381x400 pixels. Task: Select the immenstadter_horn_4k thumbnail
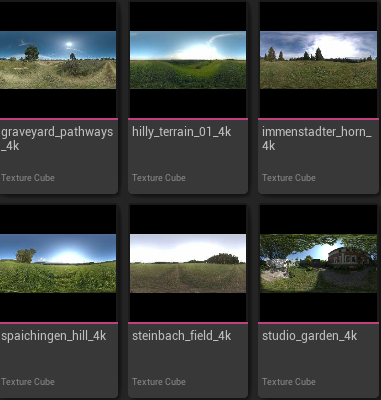click(318, 60)
